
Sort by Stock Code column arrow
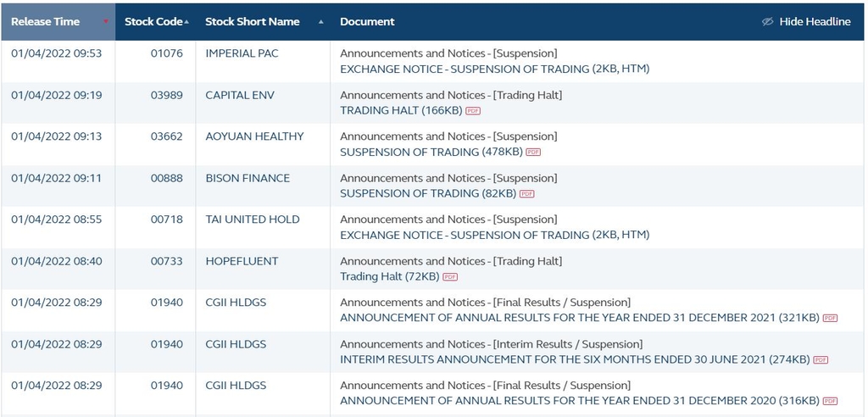[186, 22]
